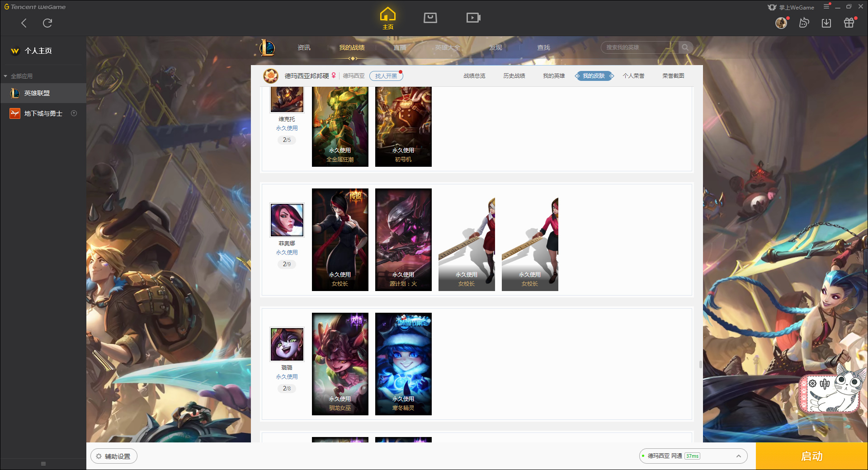Open the 资讯 tab
The image size is (868, 470).
tap(304, 47)
